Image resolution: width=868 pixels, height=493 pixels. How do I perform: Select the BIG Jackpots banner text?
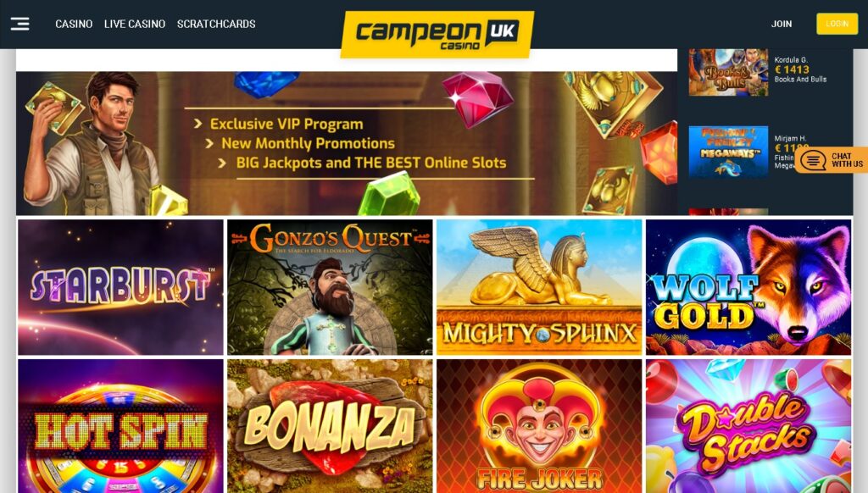pos(371,163)
